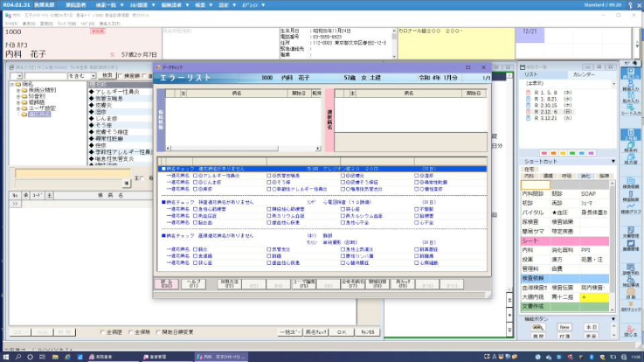Select visit date R 2.10.15 in list
The height and width of the screenshot is (362, 644).
545,105
